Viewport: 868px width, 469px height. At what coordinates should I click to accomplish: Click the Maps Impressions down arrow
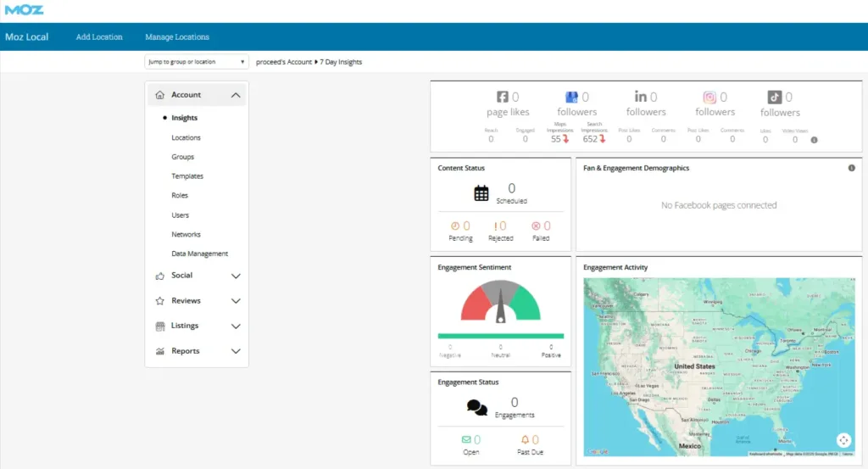tap(565, 139)
